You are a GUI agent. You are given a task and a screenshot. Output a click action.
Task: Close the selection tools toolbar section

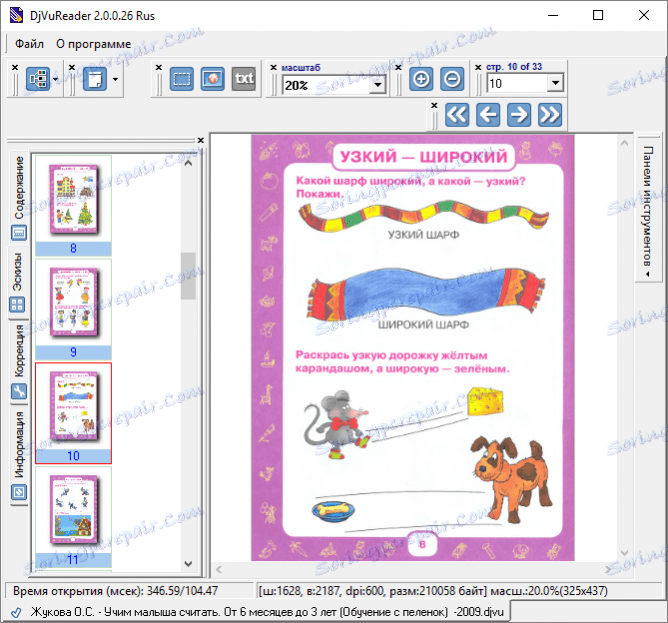pyautogui.click(x=159, y=67)
